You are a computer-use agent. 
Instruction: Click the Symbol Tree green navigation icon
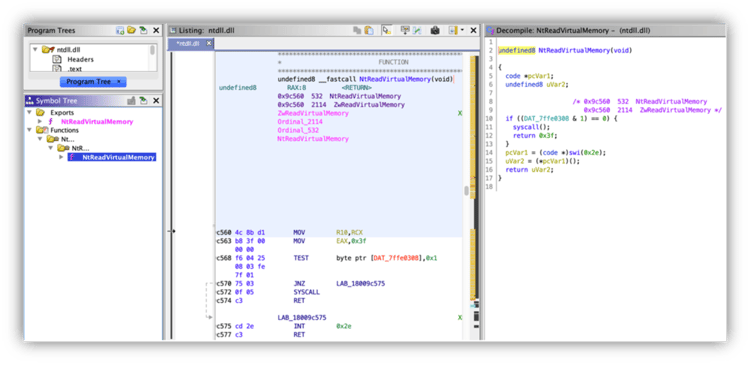143,101
